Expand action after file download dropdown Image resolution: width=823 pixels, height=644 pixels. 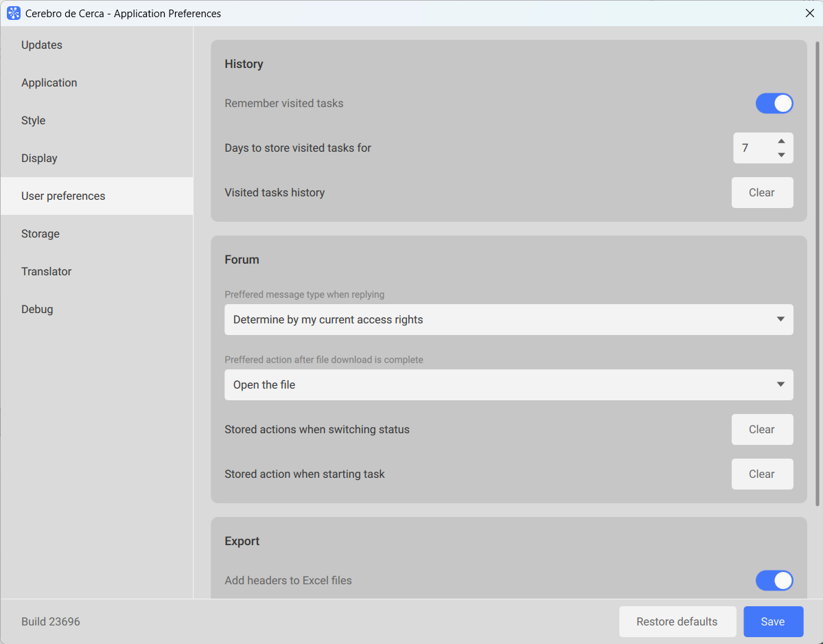click(508, 385)
